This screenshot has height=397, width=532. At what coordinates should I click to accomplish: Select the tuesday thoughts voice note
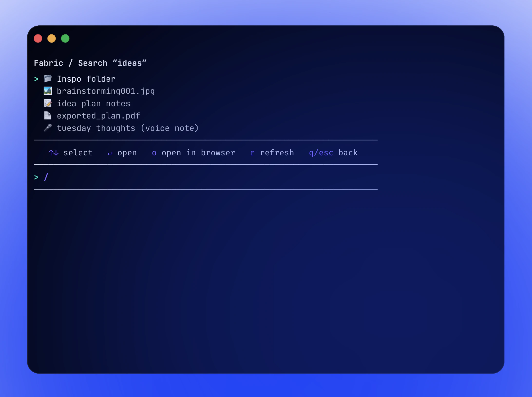pos(128,128)
